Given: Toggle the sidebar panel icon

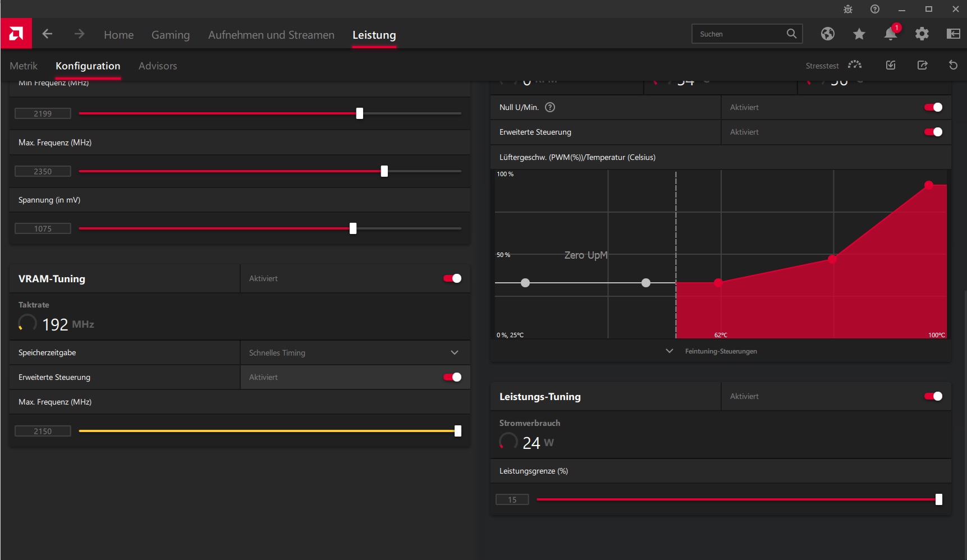Looking at the screenshot, I should 954,34.
